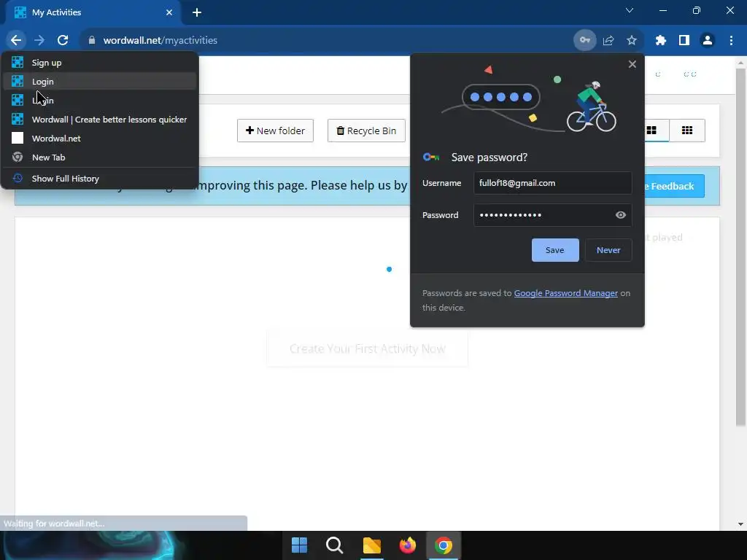
Task: Click the New folder button
Action: tap(275, 131)
